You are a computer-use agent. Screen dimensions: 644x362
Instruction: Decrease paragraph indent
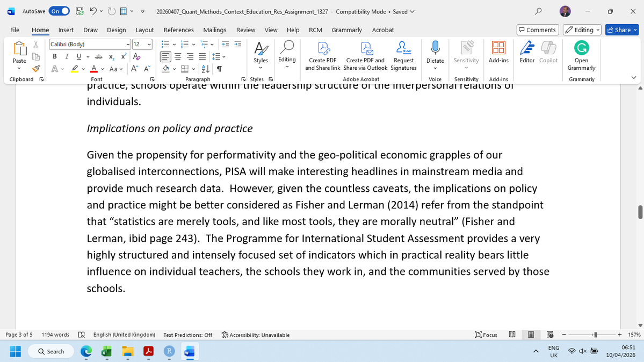(x=226, y=45)
